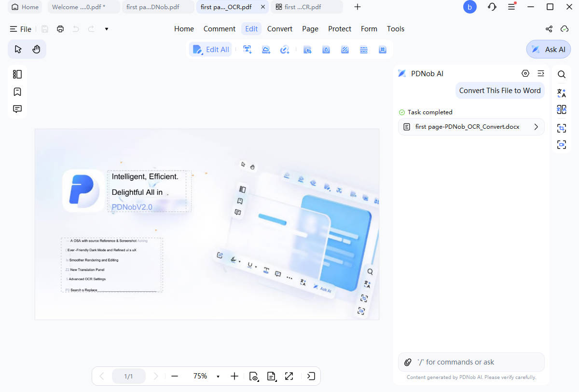579x392 pixels.
Task: Open the thumbnails panel in left sidebar
Action: coord(17,74)
